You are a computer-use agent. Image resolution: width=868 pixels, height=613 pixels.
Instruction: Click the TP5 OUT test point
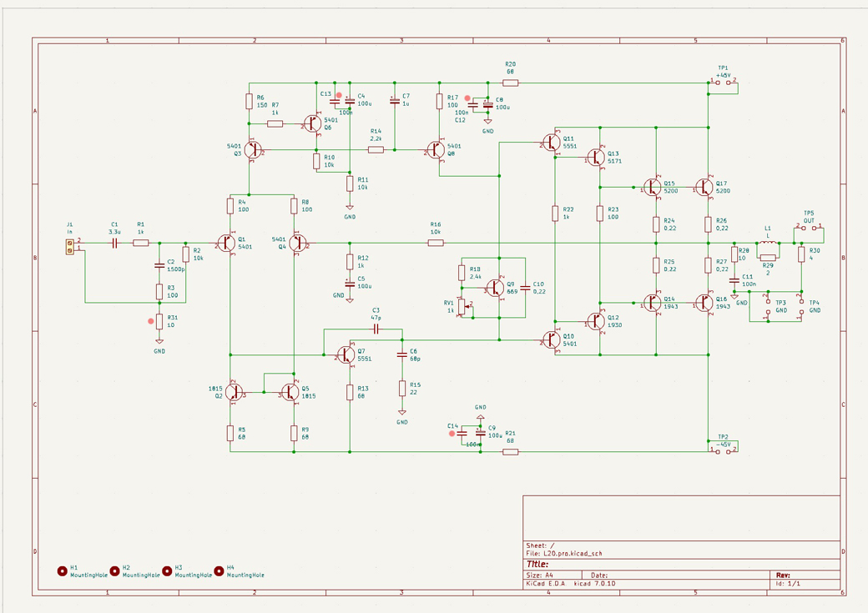(808, 227)
